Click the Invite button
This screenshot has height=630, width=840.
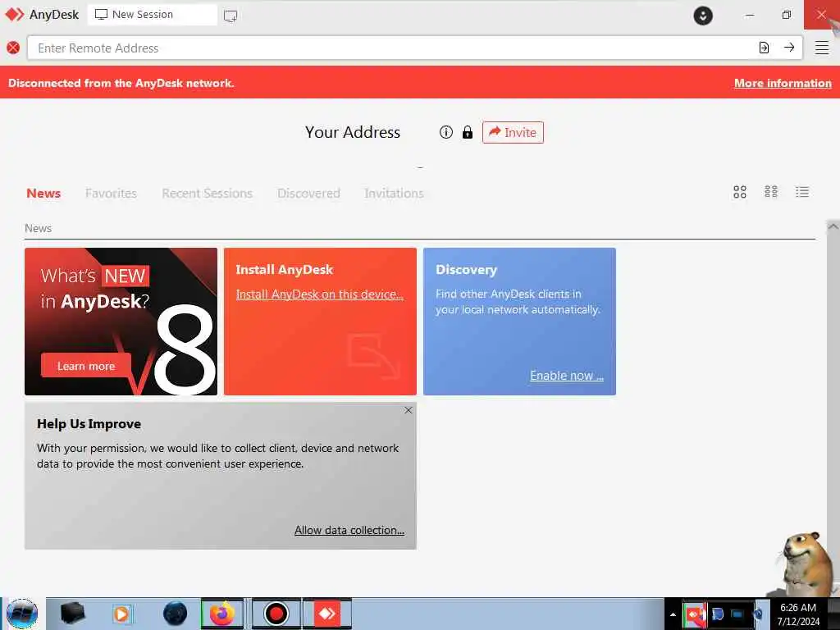click(513, 132)
